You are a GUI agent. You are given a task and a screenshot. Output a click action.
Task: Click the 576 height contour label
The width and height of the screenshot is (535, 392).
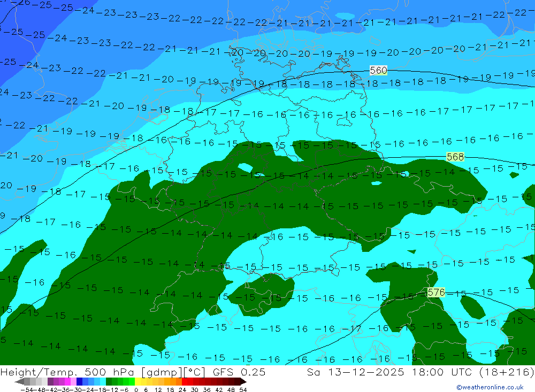click(x=436, y=293)
